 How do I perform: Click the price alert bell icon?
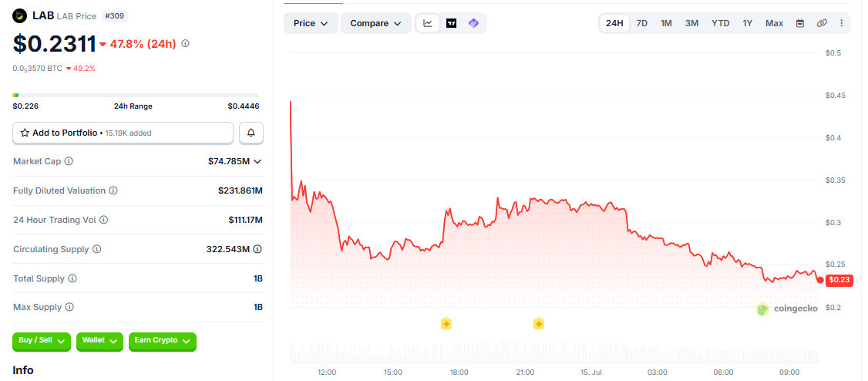[x=251, y=133]
